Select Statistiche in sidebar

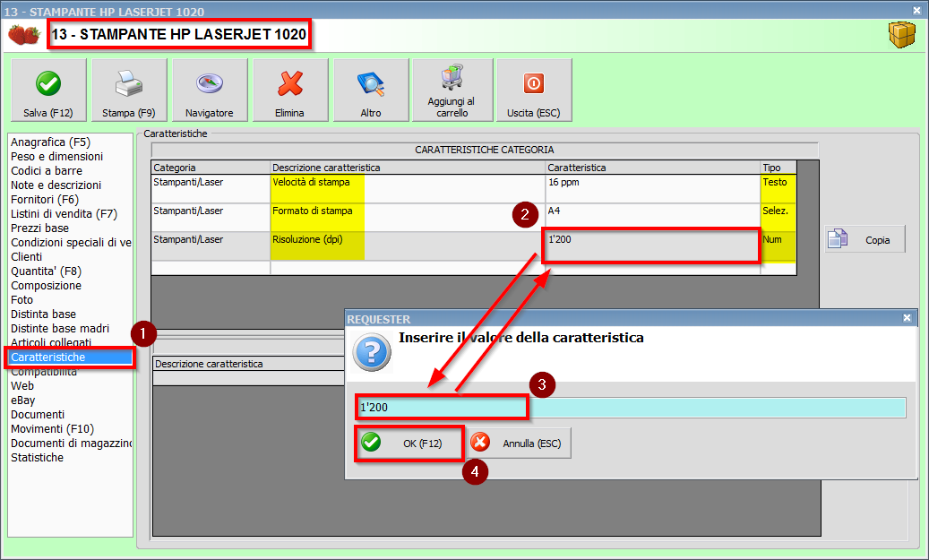click(x=37, y=458)
